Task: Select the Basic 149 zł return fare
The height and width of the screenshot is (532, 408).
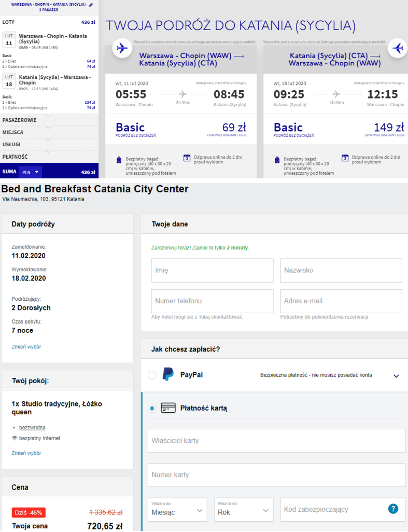Action: click(336, 129)
